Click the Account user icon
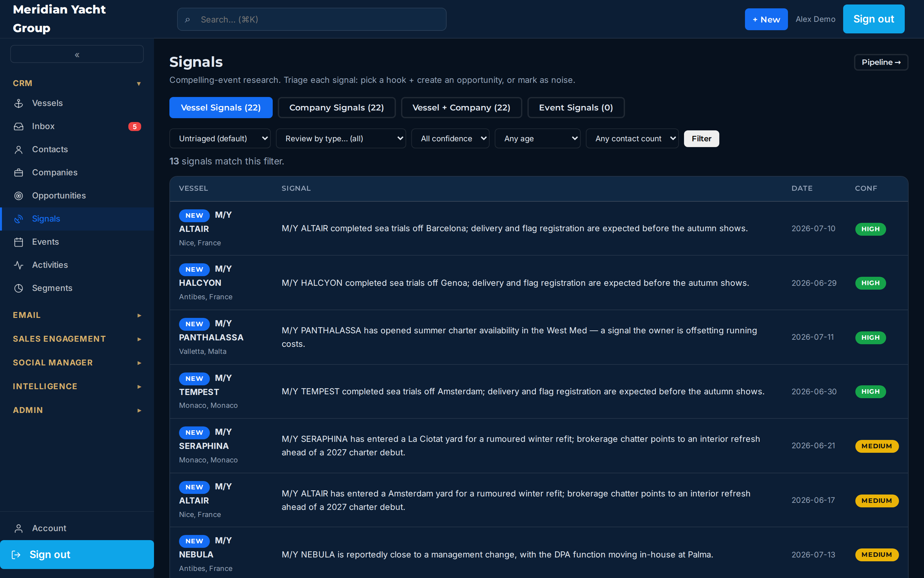 18,528
